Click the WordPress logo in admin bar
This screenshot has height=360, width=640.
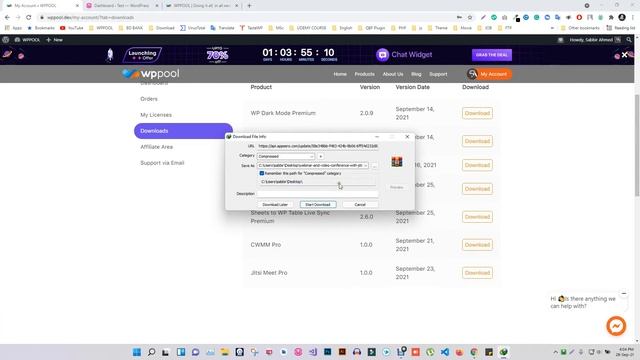coord(6,40)
